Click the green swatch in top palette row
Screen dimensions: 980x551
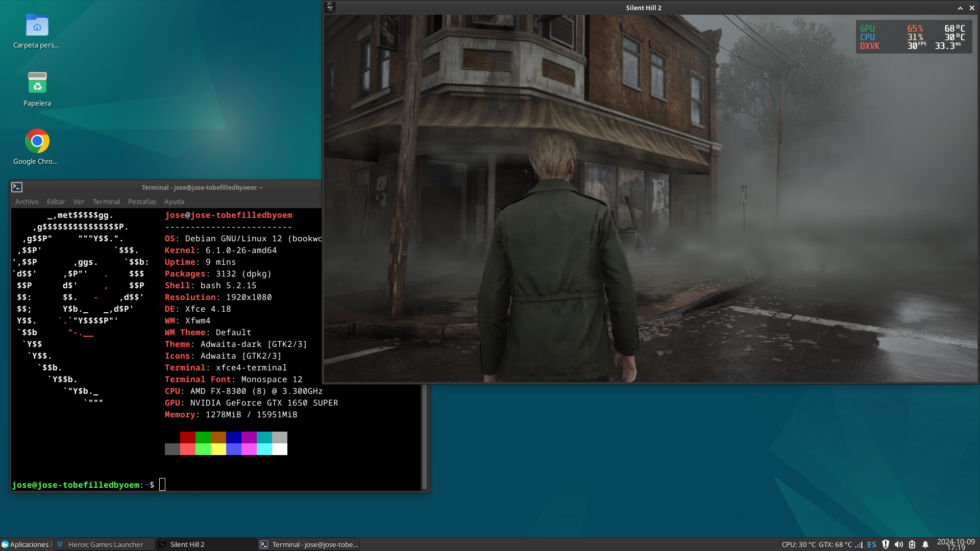pos(203,437)
